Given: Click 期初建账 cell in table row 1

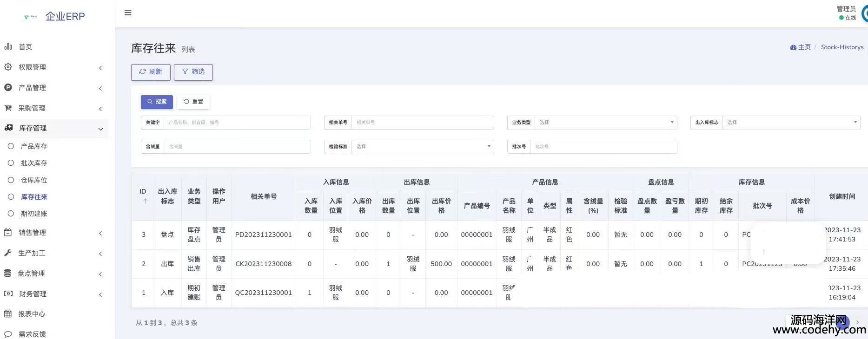Looking at the screenshot, I should 194,293.
